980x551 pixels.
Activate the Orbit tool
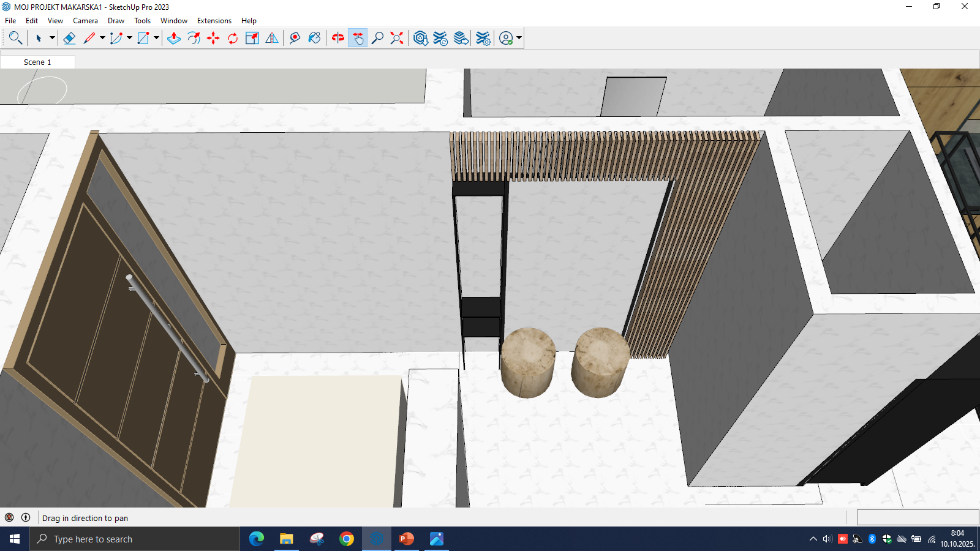click(x=337, y=38)
